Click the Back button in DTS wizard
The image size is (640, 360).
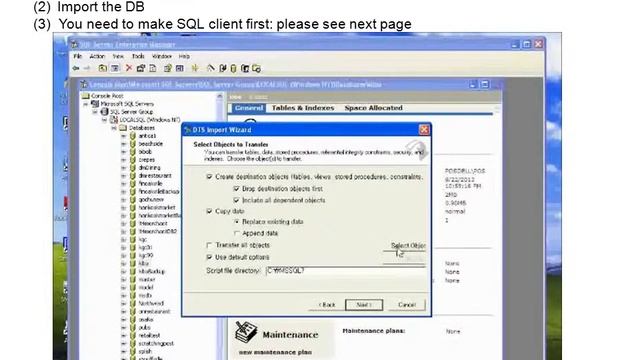327,305
